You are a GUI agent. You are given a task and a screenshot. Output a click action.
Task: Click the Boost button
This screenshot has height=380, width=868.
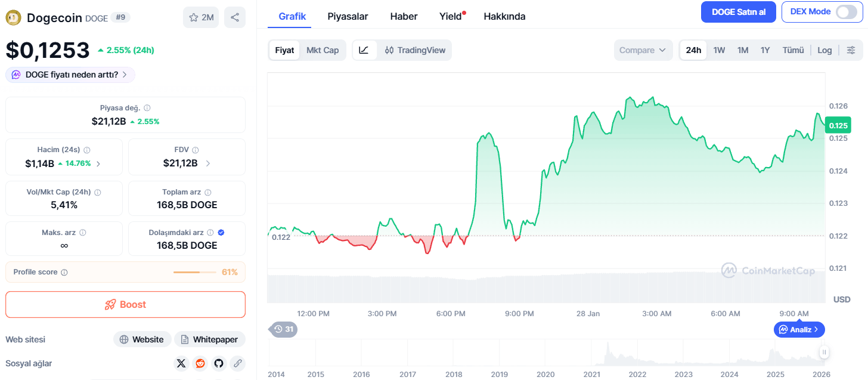pyautogui.click(x=125, y=304)
